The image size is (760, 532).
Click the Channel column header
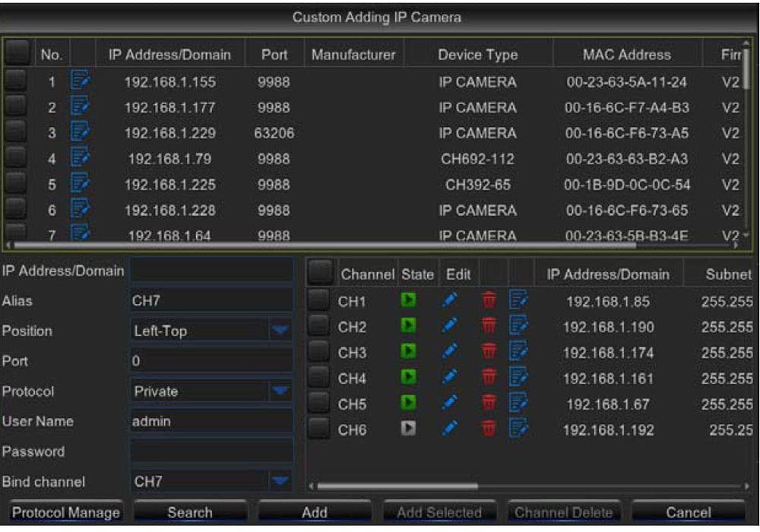[367, 274]
